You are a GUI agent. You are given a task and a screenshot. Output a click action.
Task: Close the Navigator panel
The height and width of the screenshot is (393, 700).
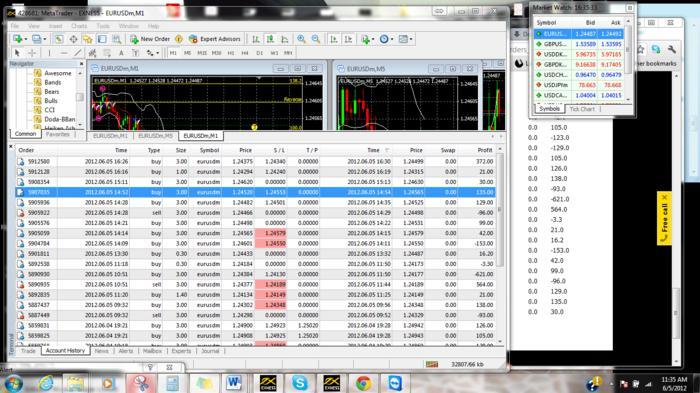[81, 64]
